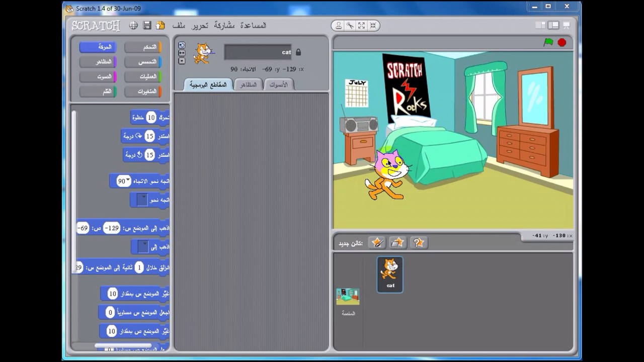The width and height of the screenshot is (644, 362).
Task: Click the share project icon next to the save icon
Action: coord(160,25)
